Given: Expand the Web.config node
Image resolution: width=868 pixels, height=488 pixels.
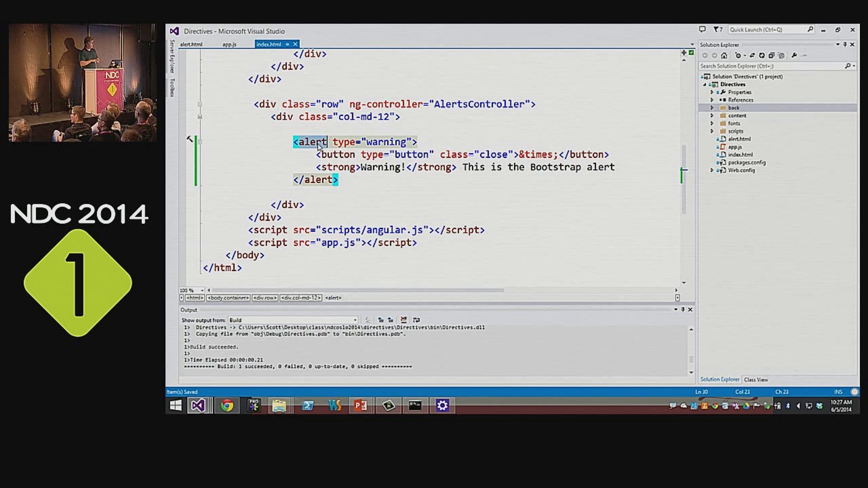Looking at the screenshot, I should pos(712,170).
